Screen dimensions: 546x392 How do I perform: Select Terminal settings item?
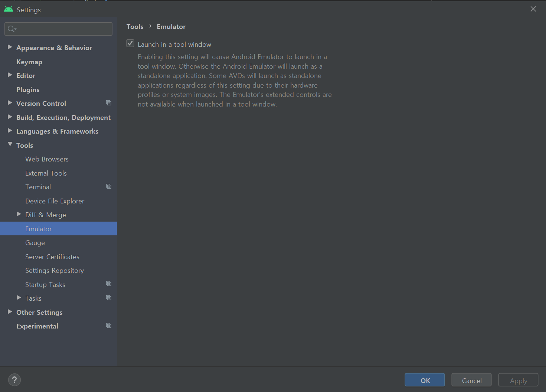[38, 187]
